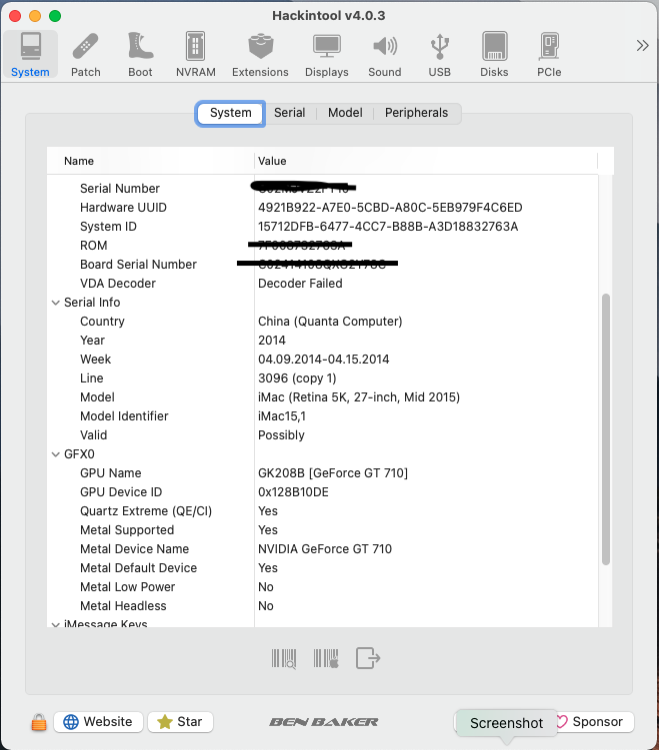Click the value 'GK208B [GeForce GT 710]'
This screenshot has width=659, height=750.
tap(333, 473)
